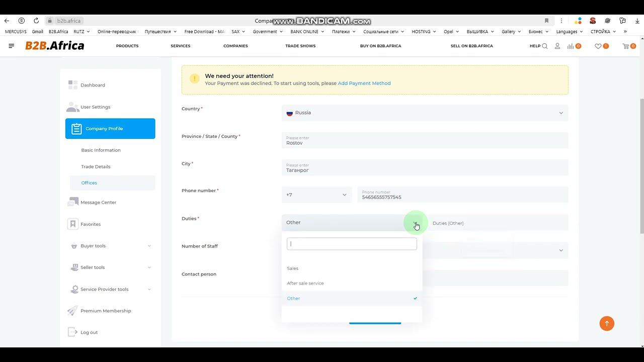Open the shopping cart icon
The height and width of the screenshot is (362, 644).
pos(626,46)
